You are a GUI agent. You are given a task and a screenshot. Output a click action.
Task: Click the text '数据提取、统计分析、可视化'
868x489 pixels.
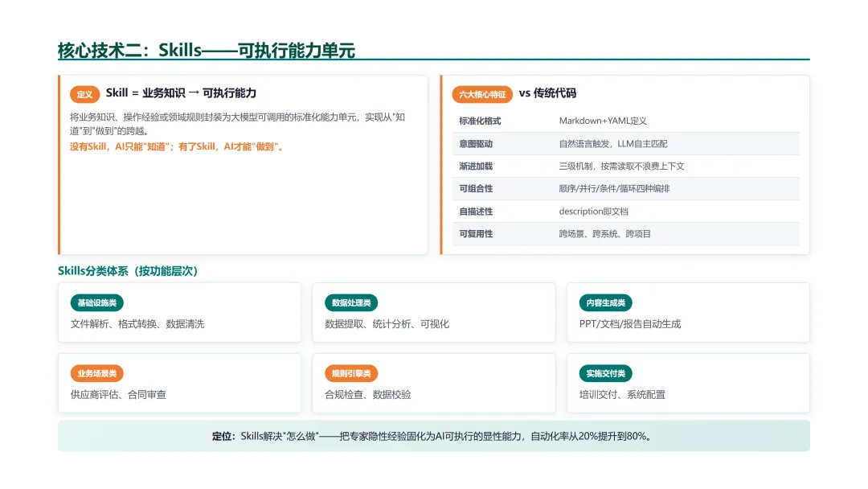387,324
